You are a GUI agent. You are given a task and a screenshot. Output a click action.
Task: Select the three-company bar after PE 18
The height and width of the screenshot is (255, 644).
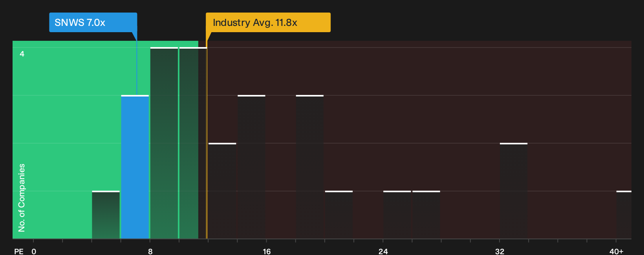310,167
